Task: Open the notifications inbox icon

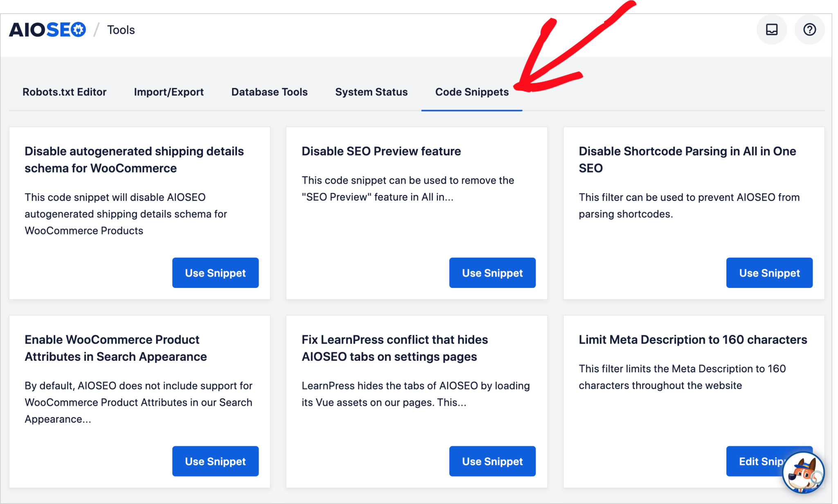Action: (772, 29)
